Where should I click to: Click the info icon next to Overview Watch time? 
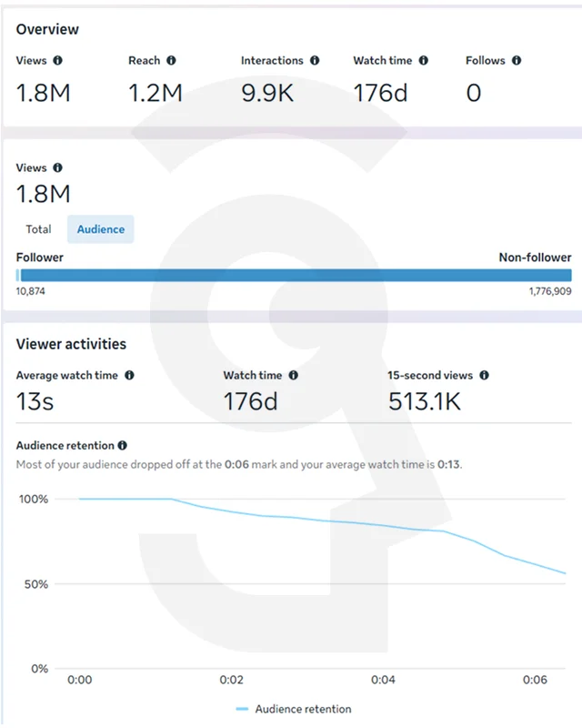(x=423, y=60)
